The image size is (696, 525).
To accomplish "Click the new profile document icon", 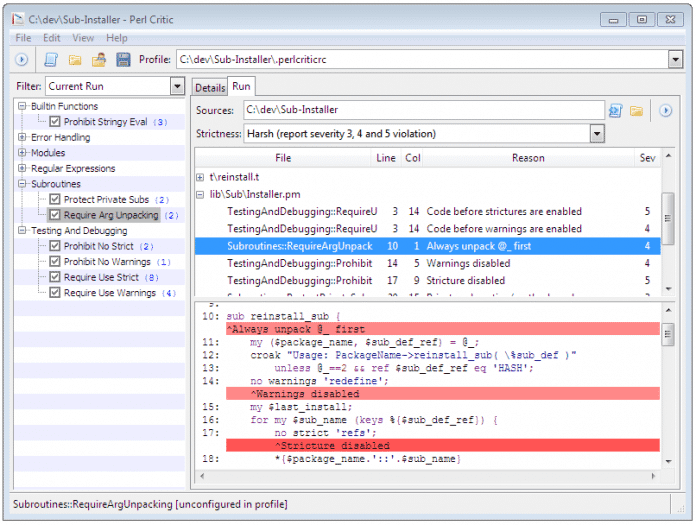I will pyautogui.click(x=51, y=60).
